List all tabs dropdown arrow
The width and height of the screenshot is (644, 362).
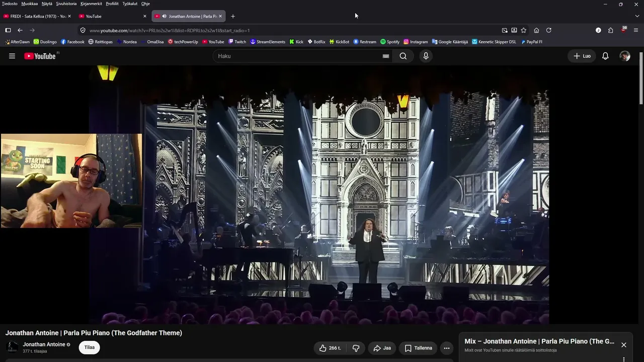click(637, 16)
